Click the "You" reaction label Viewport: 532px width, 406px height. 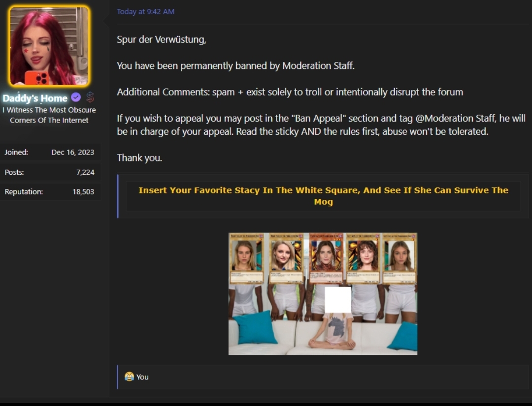[x=142, y=377]
